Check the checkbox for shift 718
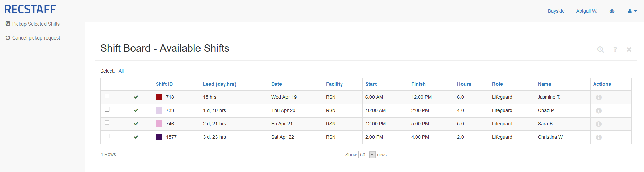This screenshot has height=172, width=644. pyautogui.click(x=107, y=96)
